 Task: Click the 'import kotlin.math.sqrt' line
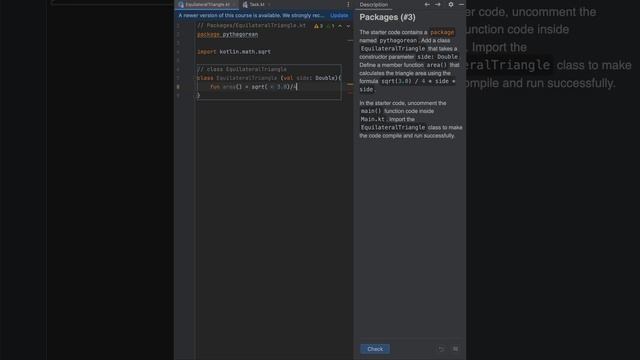point(234,52)
